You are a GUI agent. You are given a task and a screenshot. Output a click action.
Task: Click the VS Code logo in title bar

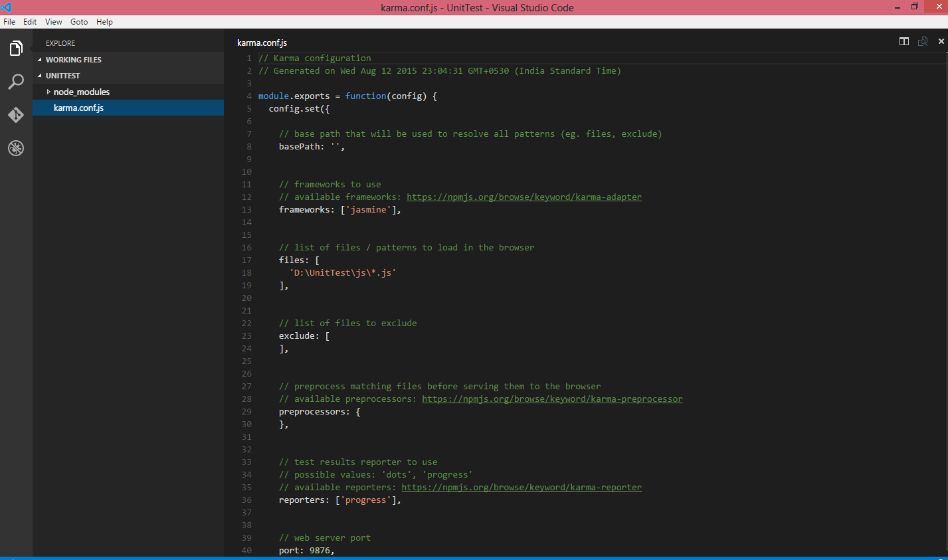pos(7,7)
